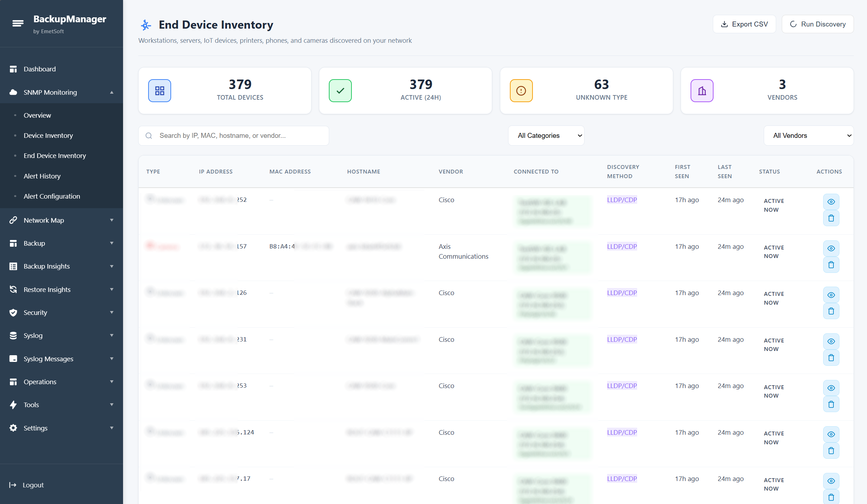Image resolution: width=867 pixels, height=504 pixels.
Task: Expand the Security menu
Action: [62, 312]
